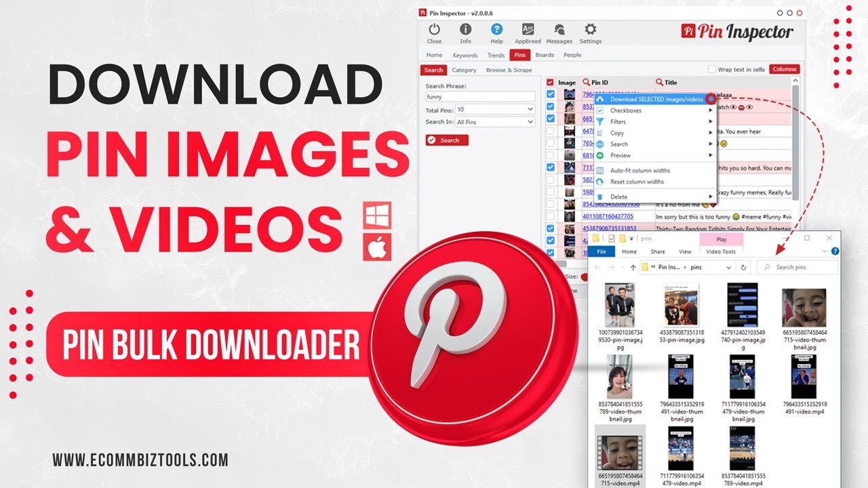This screenshot has width=868, height=488.
Task: Click the Up arrow in the pins Explorer window
Action: coord(633,267)
